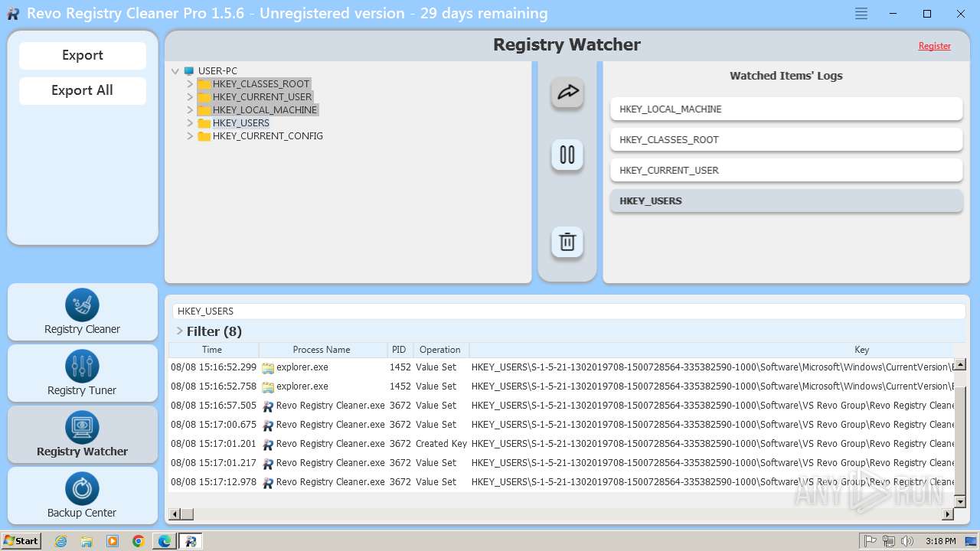Expand the HKEY_CLASSES_ROOT tree node
The width and height of the screenshot is (980, 551).
point(190,84)
